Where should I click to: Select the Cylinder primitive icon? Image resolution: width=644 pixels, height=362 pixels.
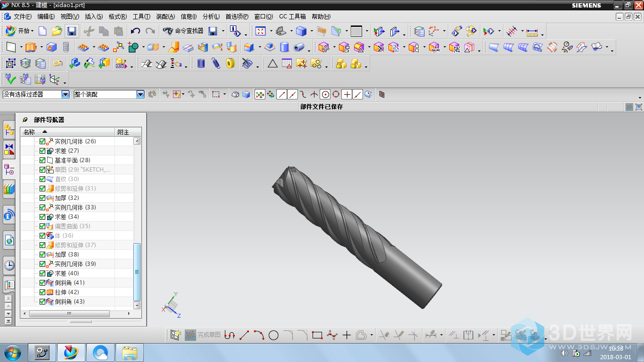(x=284, y=47)
